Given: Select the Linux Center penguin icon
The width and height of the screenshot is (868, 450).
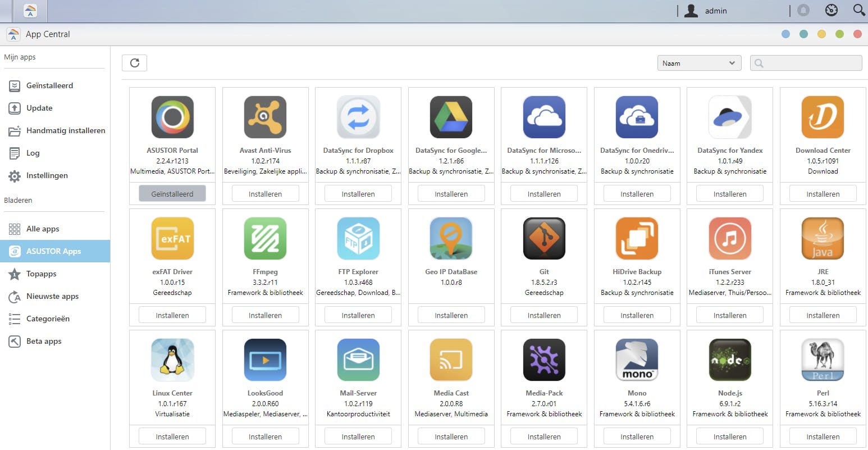Looking at the screenshot, I should [x=172, y=360].
